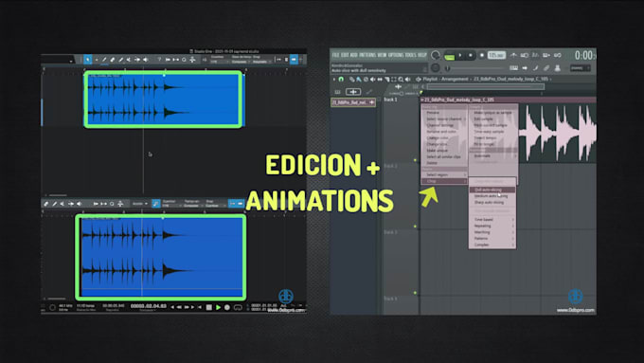Open the EDIT menu in FL Studio
The image size is (644, 363).
[x=345, y=55]
